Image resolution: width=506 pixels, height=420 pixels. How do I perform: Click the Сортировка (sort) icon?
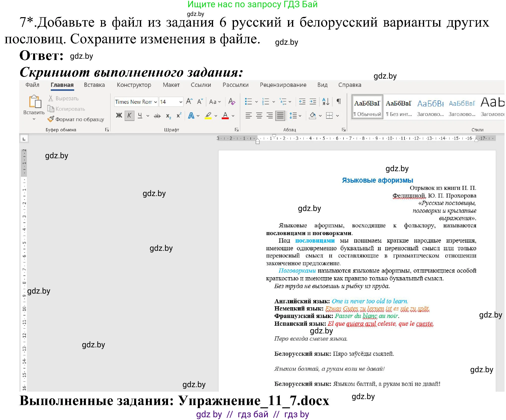(326, 102)
